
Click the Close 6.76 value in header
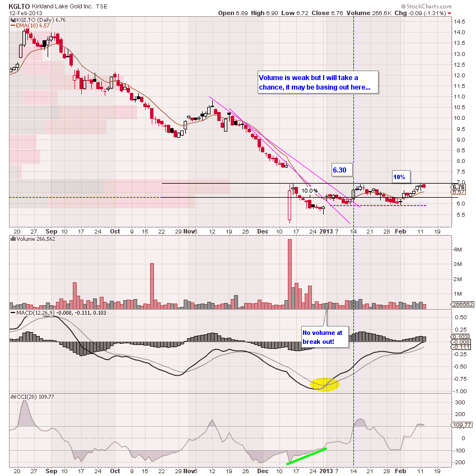coord(327,13)
